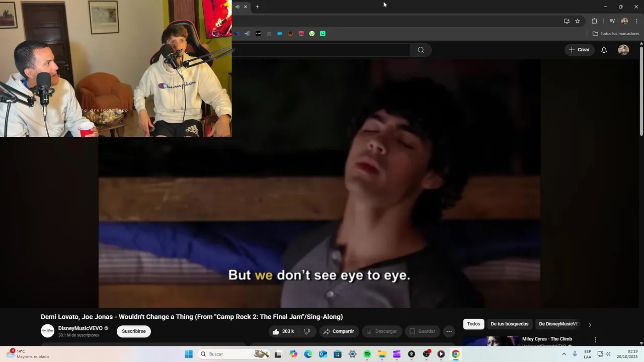Image resolution: width=644 pixels, height=362 pixels.
Task: Select the De DisneyMusicVEVO chip
Action: [x=559, y=324]
